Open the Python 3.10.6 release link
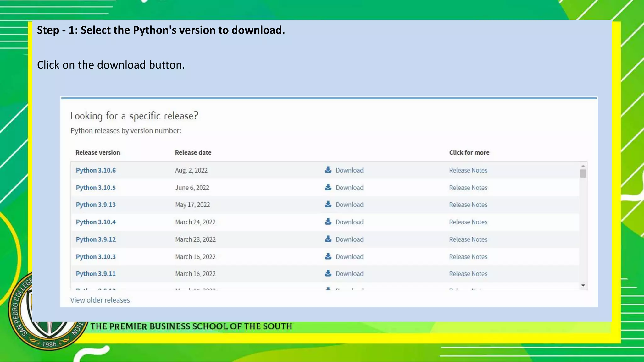 [96, 170]
